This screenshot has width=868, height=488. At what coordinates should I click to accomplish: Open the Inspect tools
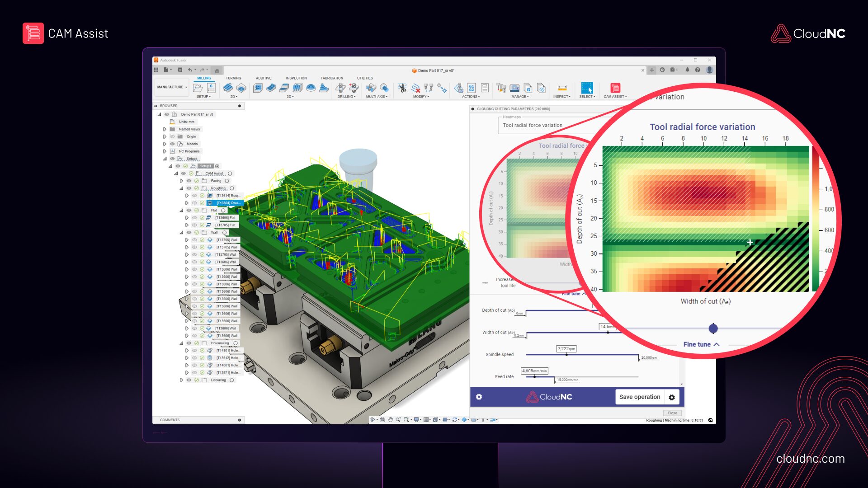[x=562, y=96]
